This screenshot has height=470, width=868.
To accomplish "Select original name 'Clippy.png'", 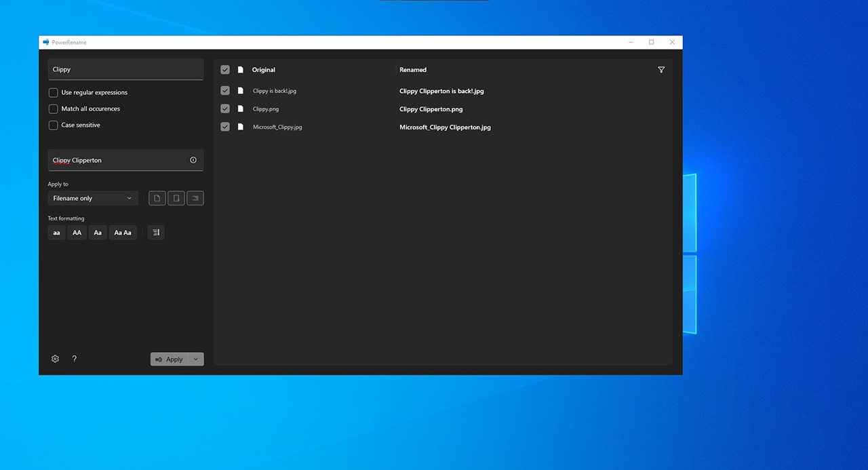I will click(x=266, y=109).
